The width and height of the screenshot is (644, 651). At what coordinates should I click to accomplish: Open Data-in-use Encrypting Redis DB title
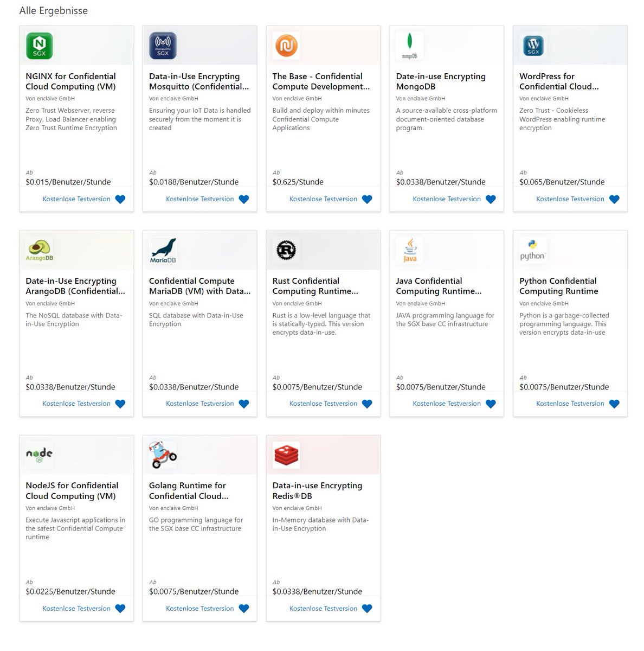[x=317, y=491]
